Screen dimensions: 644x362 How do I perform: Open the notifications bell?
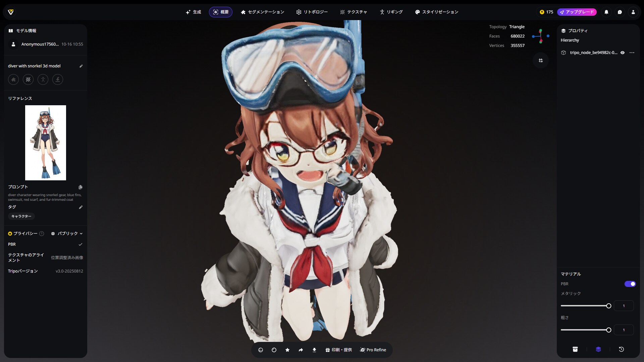pos(606,12)
